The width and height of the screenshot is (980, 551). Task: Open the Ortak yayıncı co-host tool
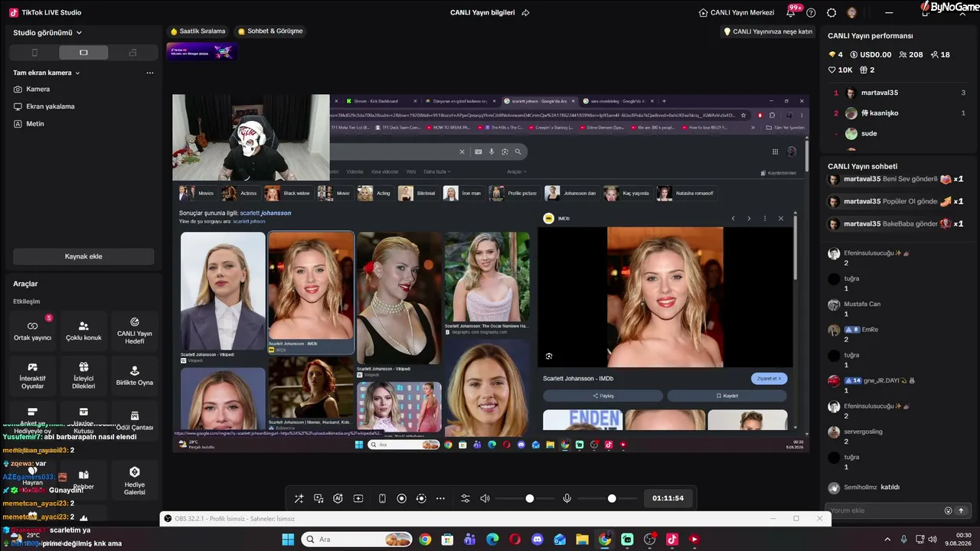coord(32,331)
